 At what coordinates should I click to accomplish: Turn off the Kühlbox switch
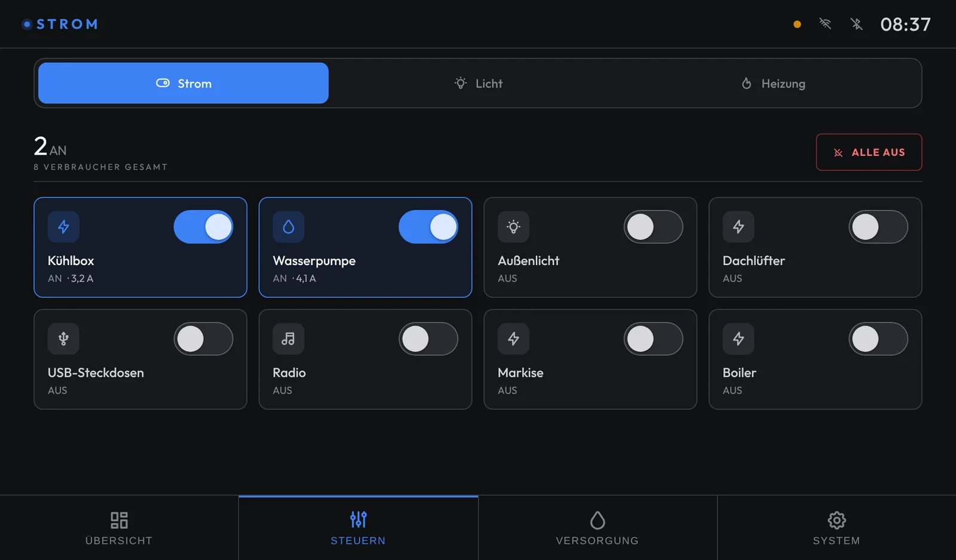tap(204, 227)
